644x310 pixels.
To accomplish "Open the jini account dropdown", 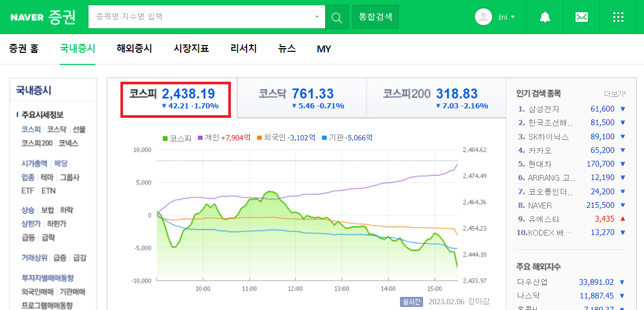I will click(506, 17).
